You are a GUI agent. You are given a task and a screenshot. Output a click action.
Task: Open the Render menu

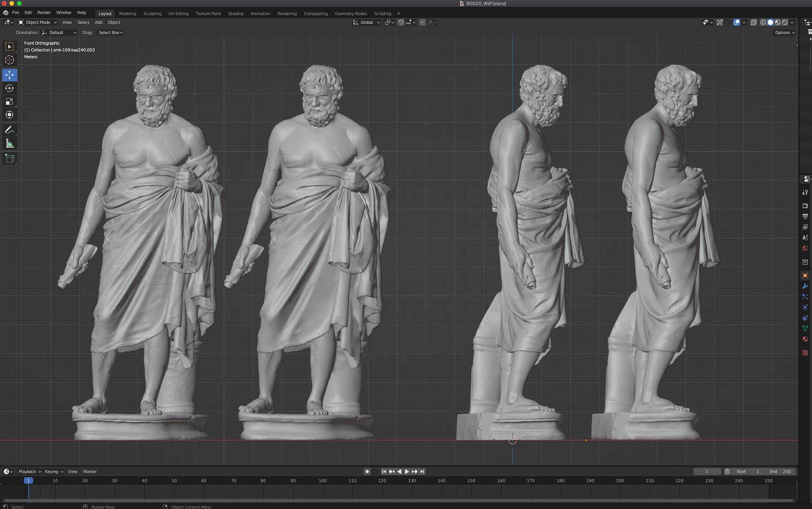click(44, 13)
